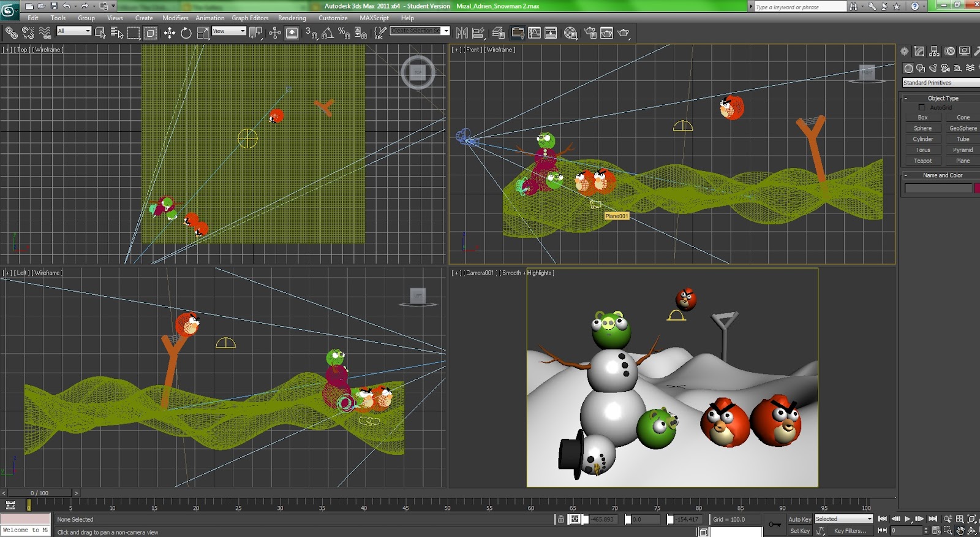Open the Modifiers menu
This screenshot has height=537, width=980.
point(175,18)
